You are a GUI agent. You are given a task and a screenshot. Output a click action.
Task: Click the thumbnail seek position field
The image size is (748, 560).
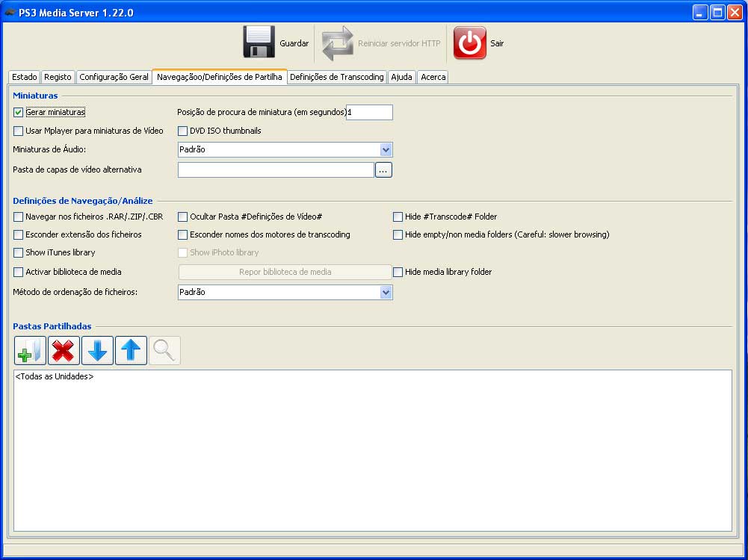coord(369,113)
